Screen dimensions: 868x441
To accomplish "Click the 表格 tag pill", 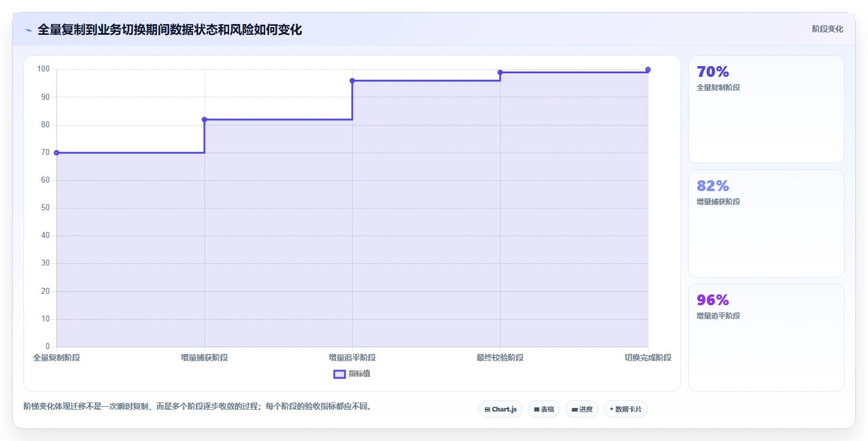I will (543, 409).
